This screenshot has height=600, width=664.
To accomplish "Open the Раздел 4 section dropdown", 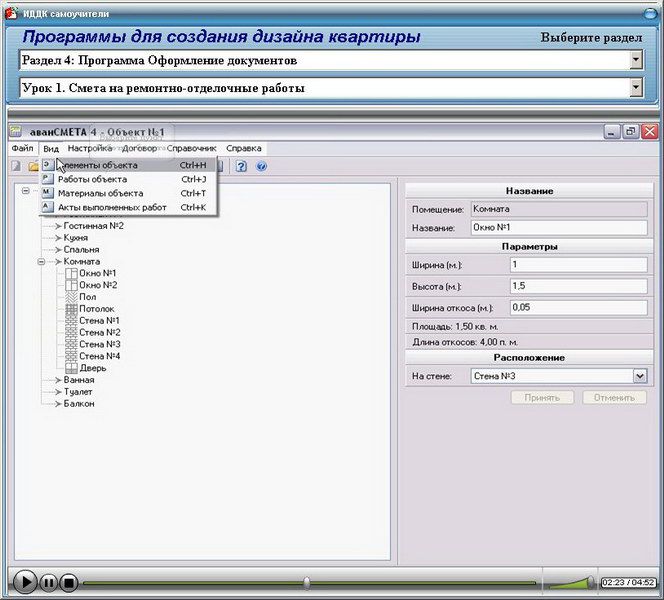I will (x=636, y=60).
